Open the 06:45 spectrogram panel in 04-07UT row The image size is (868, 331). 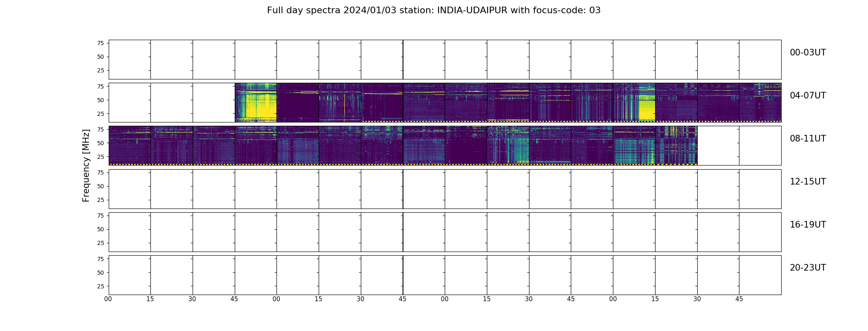pyautogui.click(x=592, y=103)
